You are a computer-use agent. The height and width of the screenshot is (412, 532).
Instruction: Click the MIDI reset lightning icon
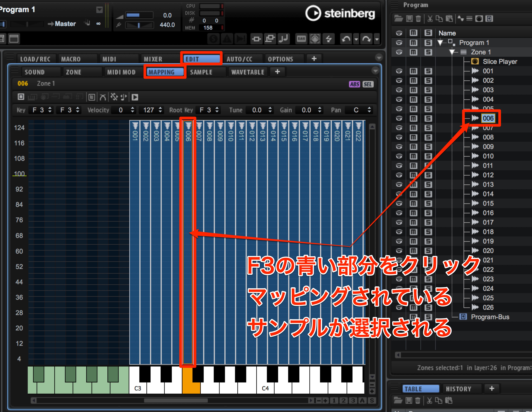pos(329,39)
